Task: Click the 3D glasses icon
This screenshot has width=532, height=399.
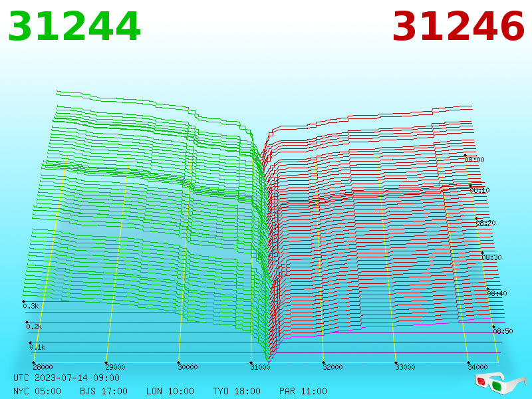Action: [x=500, y=382]
